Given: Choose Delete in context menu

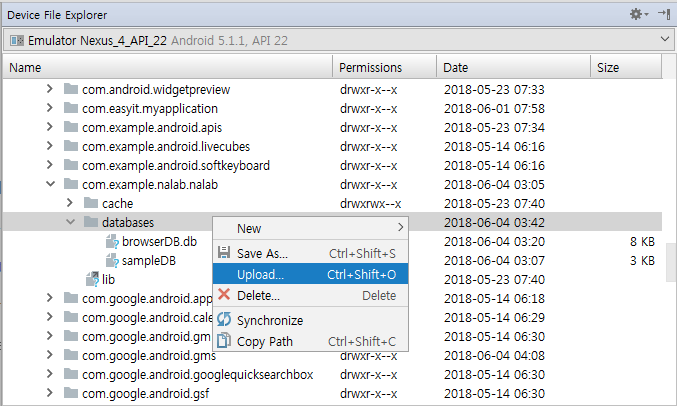Looking at the screenshot, I should pos(310,295).
